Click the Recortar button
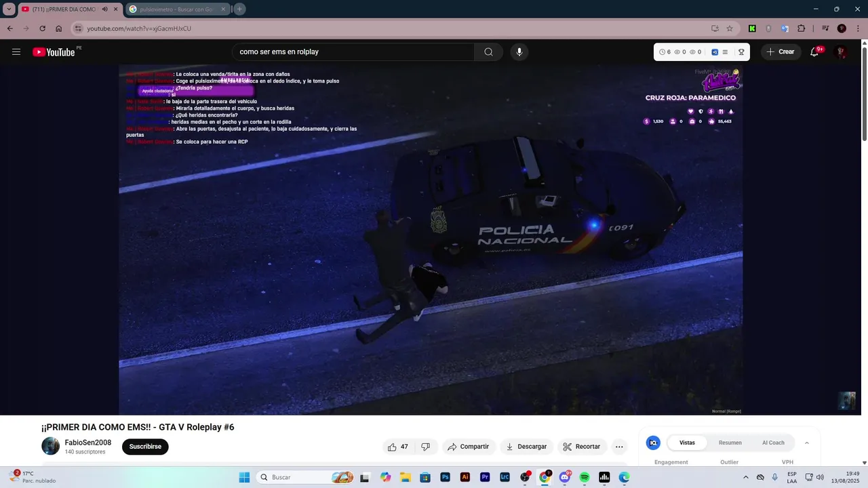The image size is (868, 488). click(x=583, y=447)
